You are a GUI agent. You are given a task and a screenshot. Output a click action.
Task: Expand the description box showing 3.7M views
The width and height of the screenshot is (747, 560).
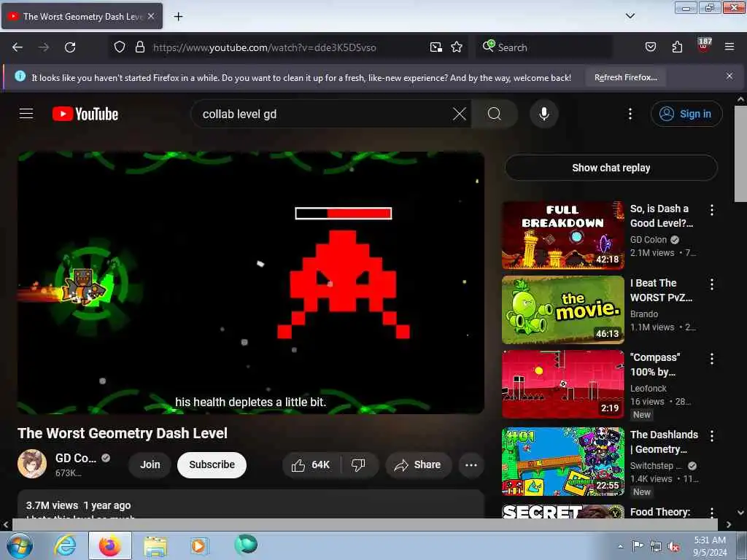[x=251, y=505]
